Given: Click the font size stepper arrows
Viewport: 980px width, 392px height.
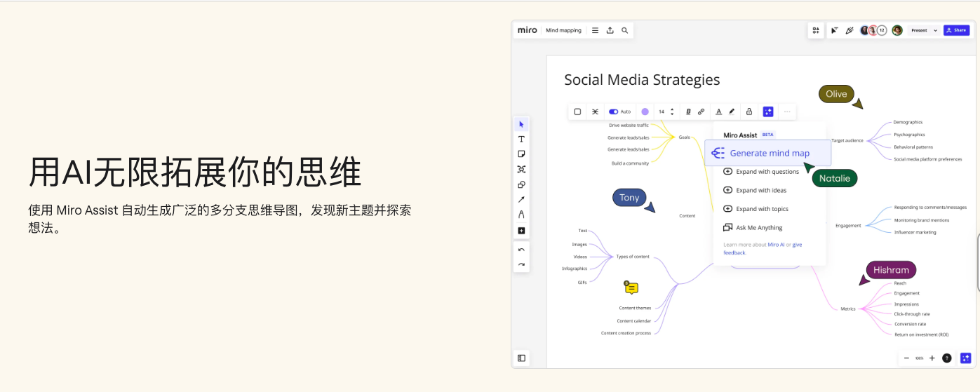Looking at the screenshot, I should pyautogui.click(x=672, y=111).
